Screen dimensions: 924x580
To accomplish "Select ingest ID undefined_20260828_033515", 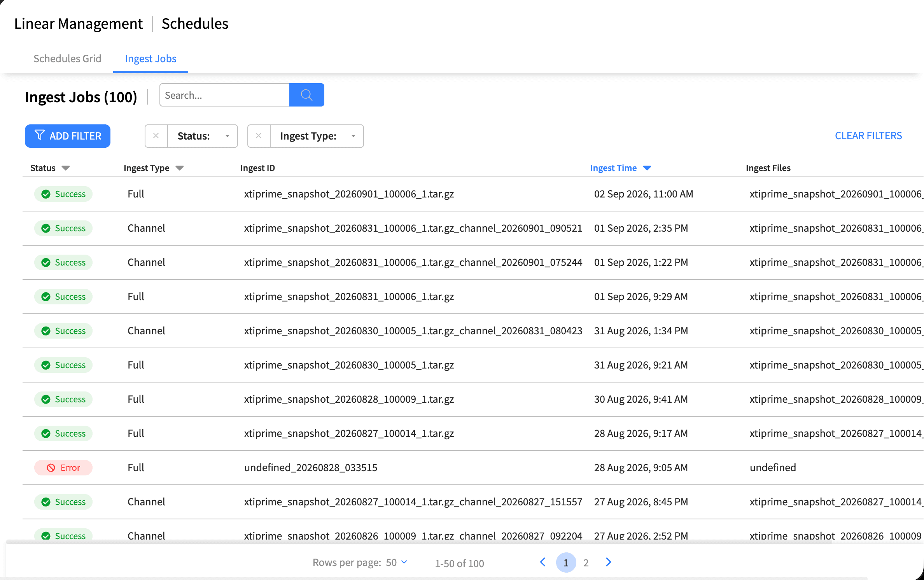I will tap(311, 468).
